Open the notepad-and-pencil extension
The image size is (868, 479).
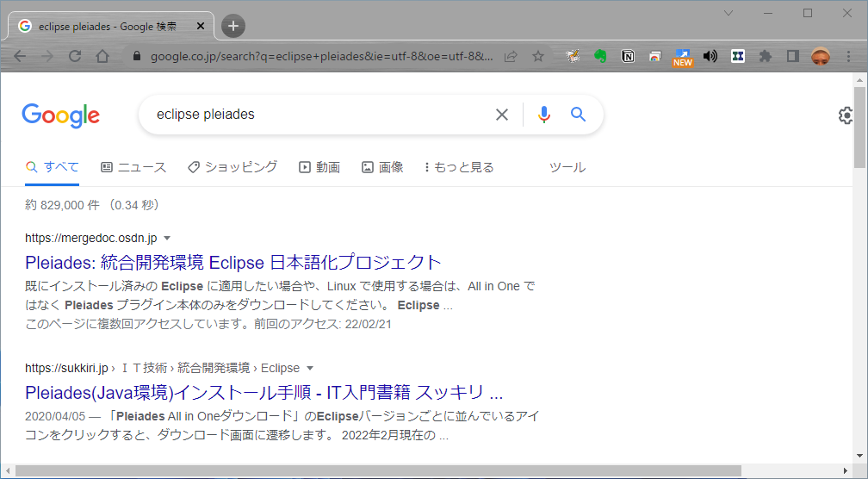573,56
